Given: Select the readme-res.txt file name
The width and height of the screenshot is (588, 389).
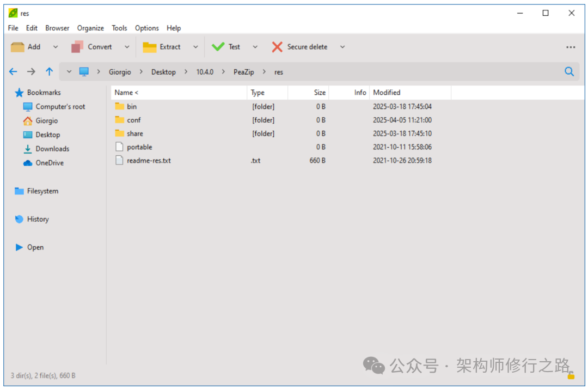Looking at the screenshot, I should (x=149, y=161).
